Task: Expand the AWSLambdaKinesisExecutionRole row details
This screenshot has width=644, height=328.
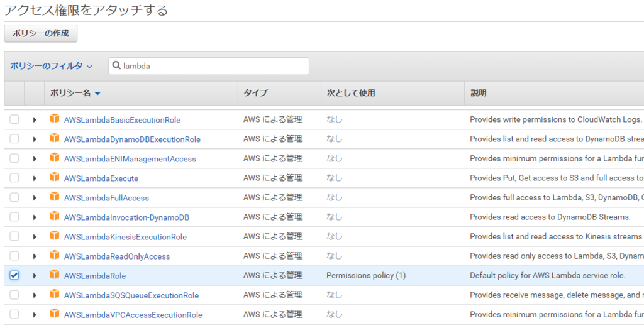Action: click(35, 237)
